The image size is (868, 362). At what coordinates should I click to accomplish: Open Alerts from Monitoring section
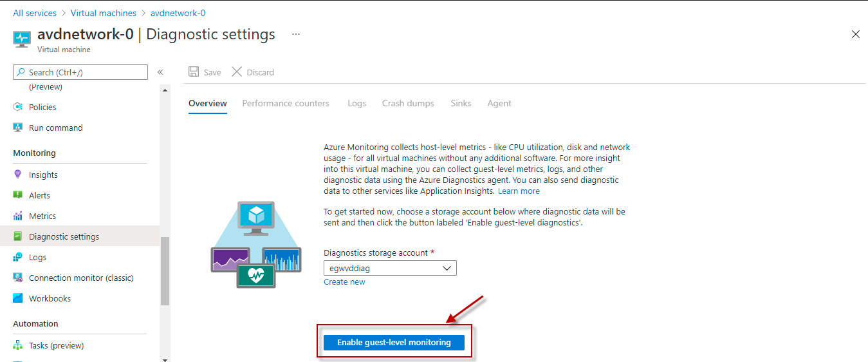[39, 195]
